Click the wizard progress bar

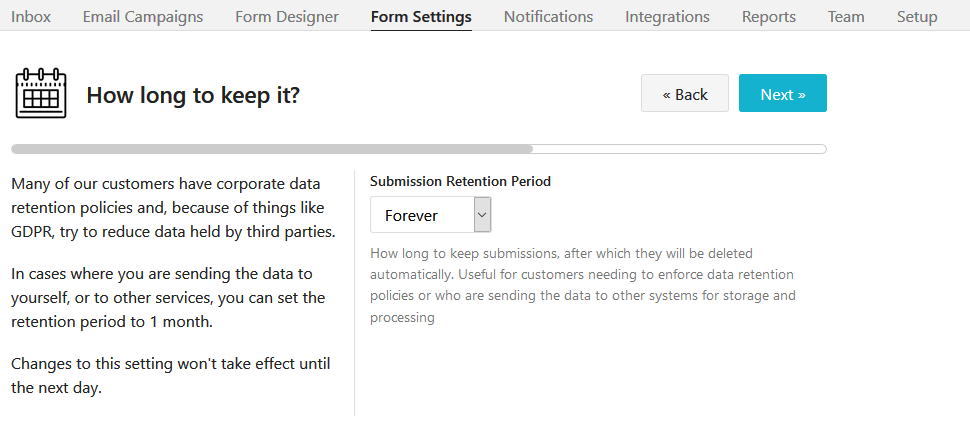[418, 149]
